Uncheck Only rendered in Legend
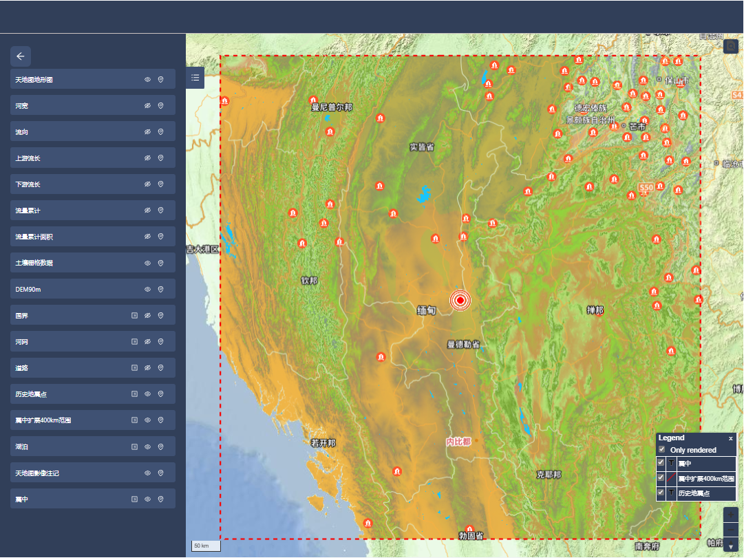The height and width of the screenshot is (560, 744). [x=662, y=449]
